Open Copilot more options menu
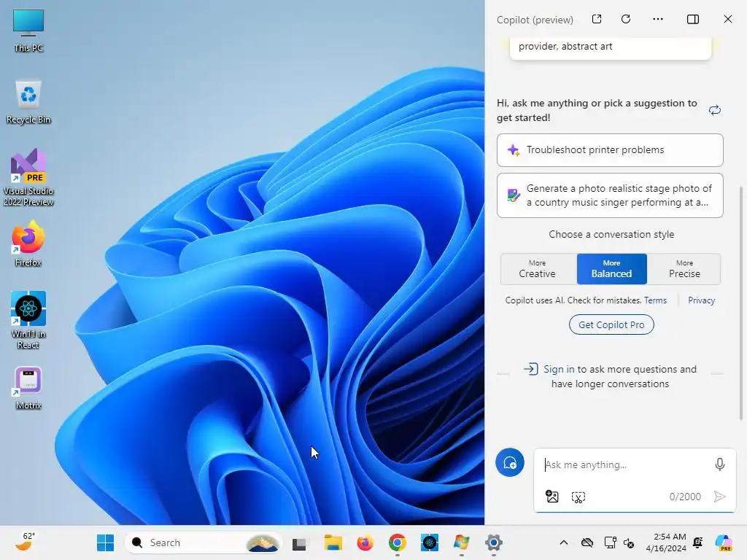Image resolution: width=747 pixels, height=560 pixels. click(658, 19)
